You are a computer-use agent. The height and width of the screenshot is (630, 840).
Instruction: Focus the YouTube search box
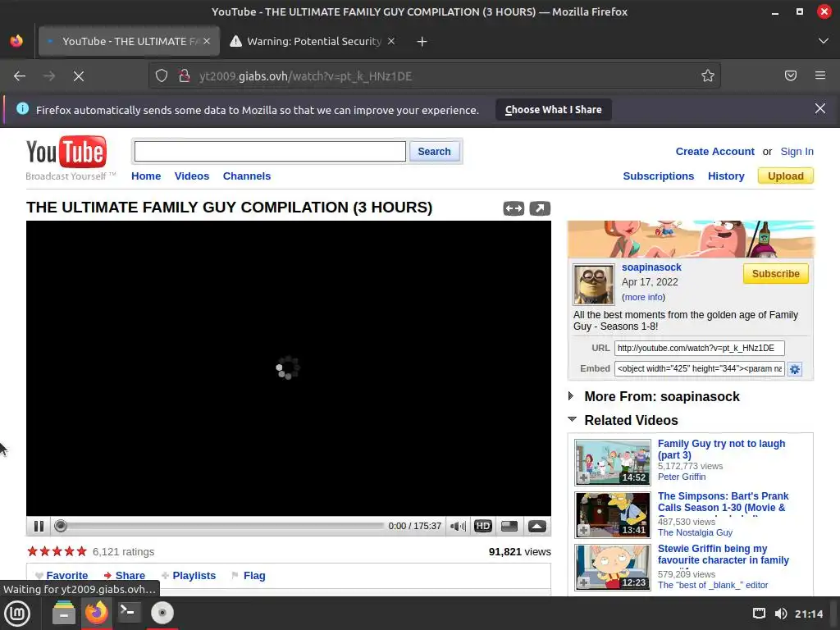pyautogui.click(x=270, y=151)
